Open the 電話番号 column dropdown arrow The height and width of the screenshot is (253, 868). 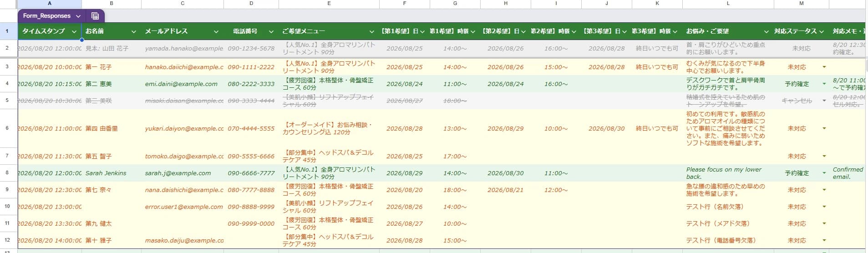point(271,31)
